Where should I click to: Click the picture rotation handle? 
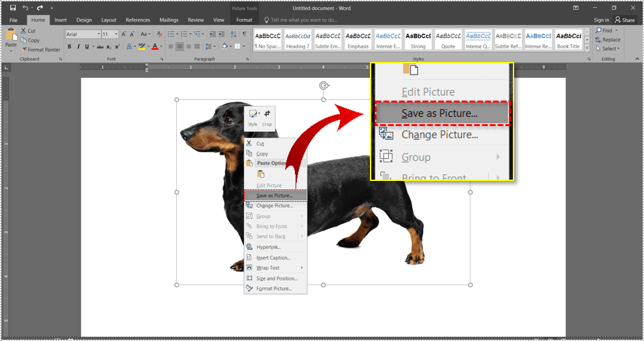[324, 86]
